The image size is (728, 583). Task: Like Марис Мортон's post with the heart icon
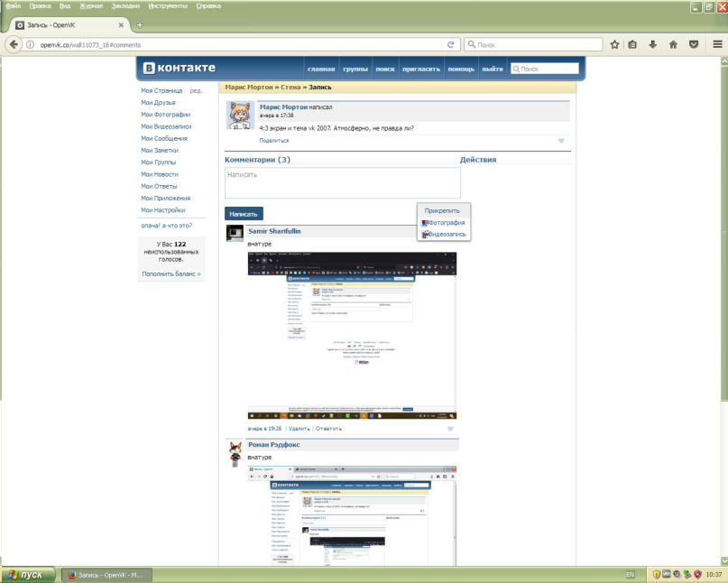click(x=561, y=141)
